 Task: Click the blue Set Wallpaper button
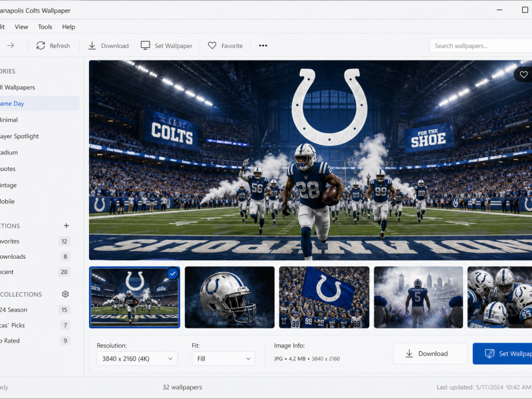tap(503, 354)
